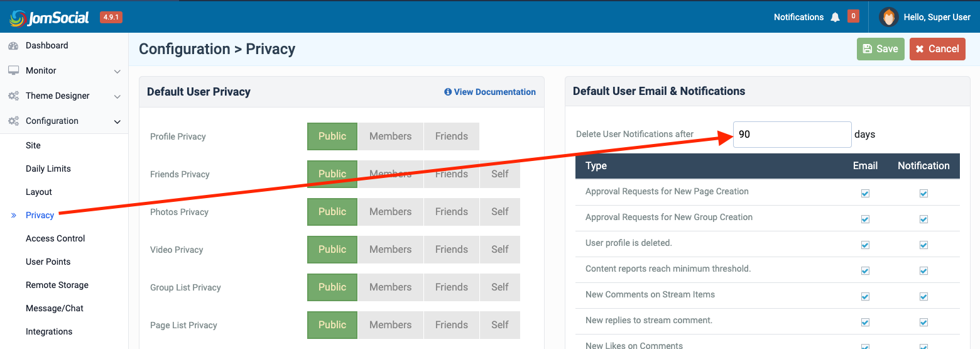Click the Dashboard gauge icon
980x349 pixels.
pos(13,46)
